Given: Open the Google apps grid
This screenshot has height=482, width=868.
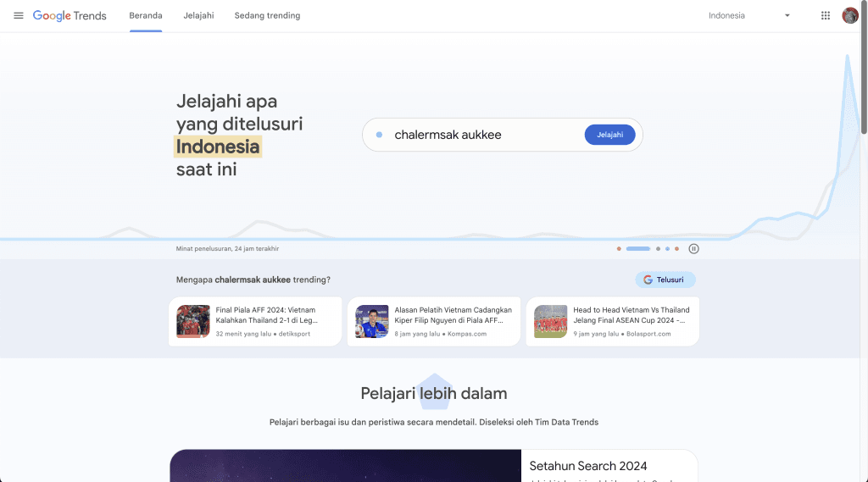Looking at the screenshot, I should pos(826,15).
